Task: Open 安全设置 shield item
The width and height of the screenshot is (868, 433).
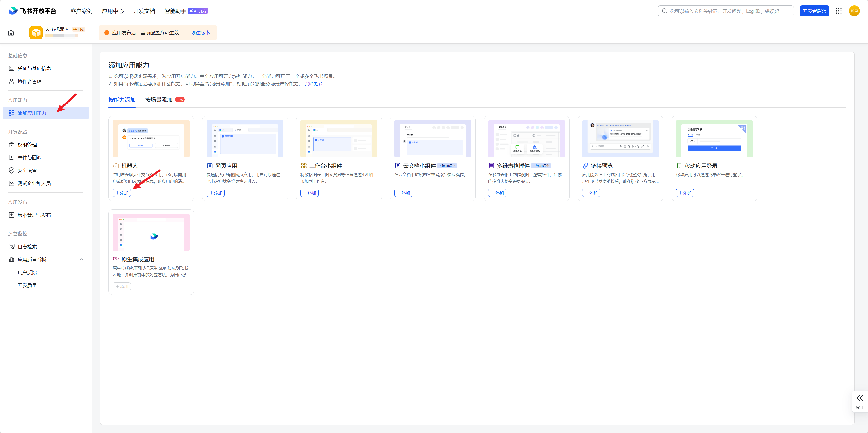Action: pyautogui.click(x=27, y=170)
